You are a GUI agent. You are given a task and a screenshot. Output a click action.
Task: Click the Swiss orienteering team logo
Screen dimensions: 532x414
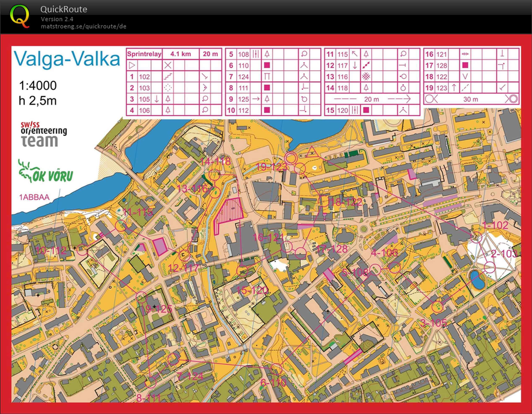click(44, 135)
